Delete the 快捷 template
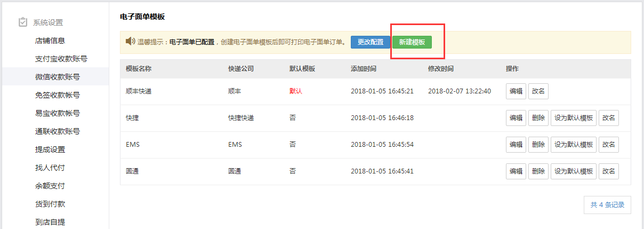This screenshot has height=229, width=644. (538, 118)
